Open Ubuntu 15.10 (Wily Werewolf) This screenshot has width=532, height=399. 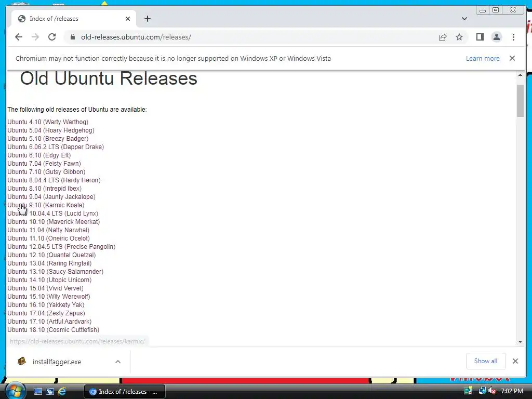(x=49, y=297)
